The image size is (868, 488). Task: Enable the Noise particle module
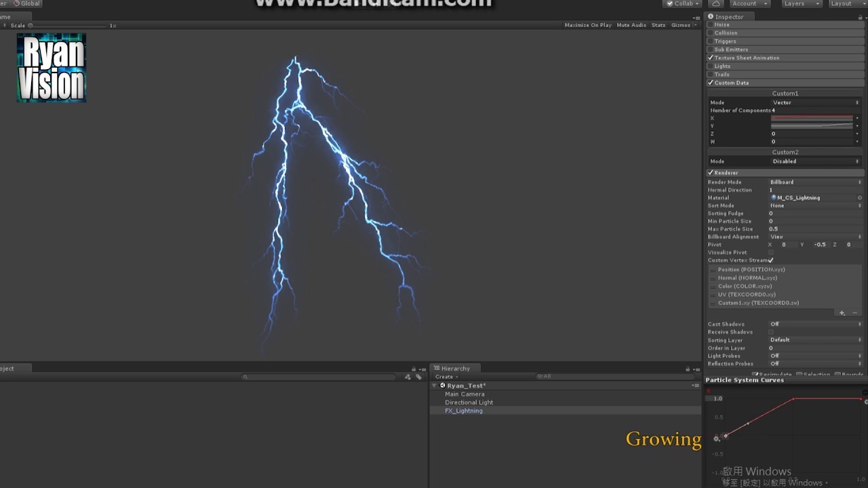pos(711,24)
